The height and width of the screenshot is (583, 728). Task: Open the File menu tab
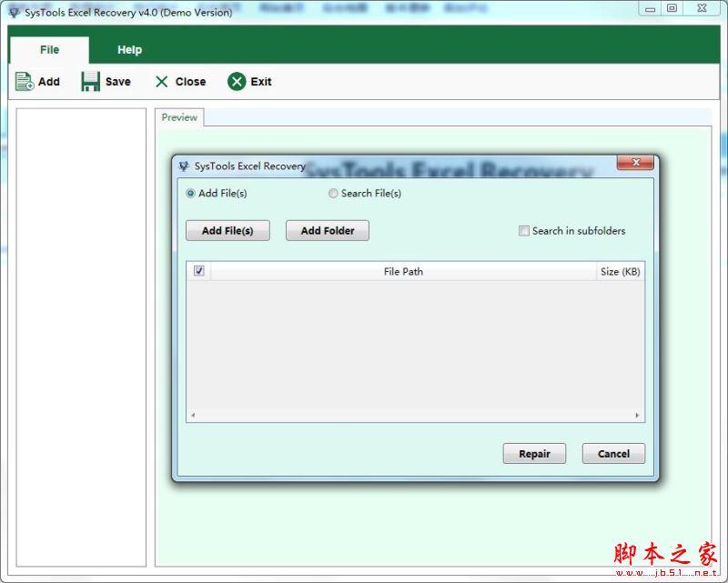(x=48, y=49)
